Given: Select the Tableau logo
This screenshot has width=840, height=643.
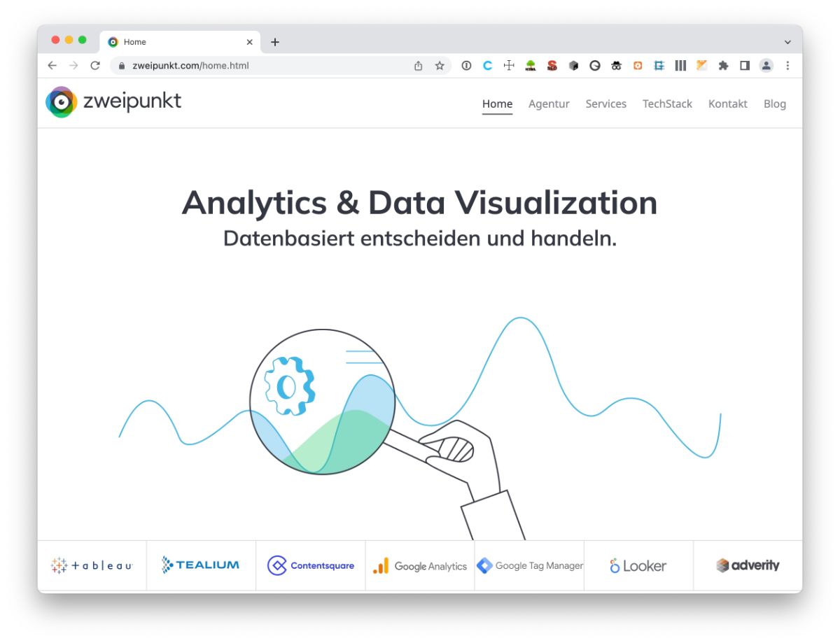Looking at the screenshot, I should tap(93, 565).
